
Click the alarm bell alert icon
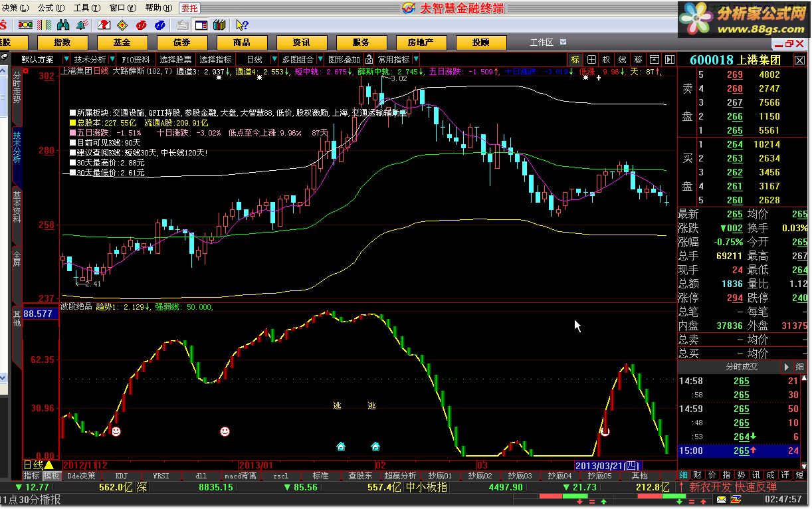pyautogui.click(x=82, y=25)
